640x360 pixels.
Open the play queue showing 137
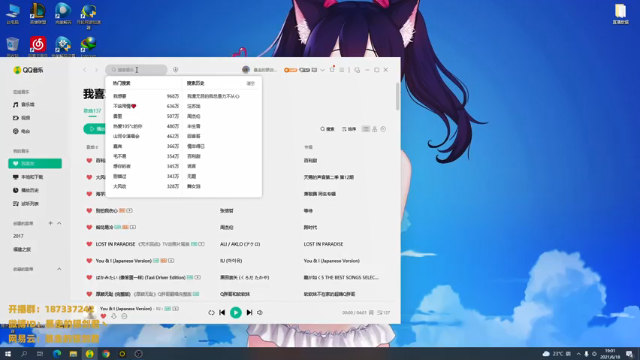pos(384,313)
